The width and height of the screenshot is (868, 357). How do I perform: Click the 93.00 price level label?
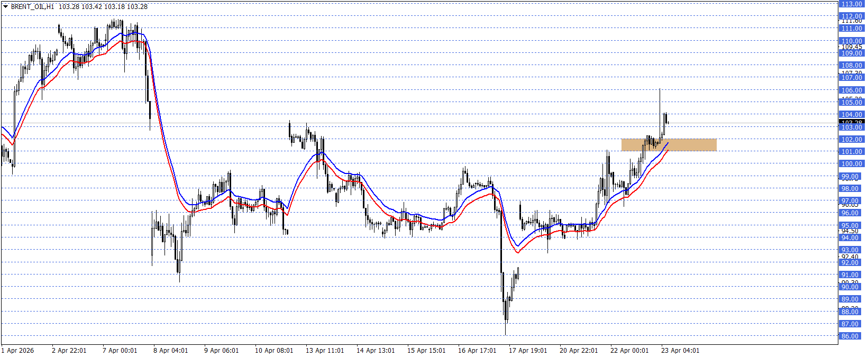(850, 250)
